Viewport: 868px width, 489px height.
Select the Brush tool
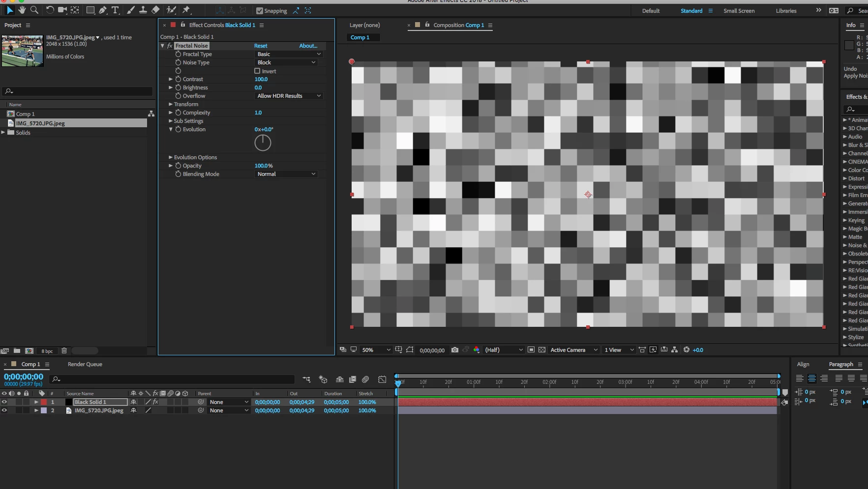(131, 10)
